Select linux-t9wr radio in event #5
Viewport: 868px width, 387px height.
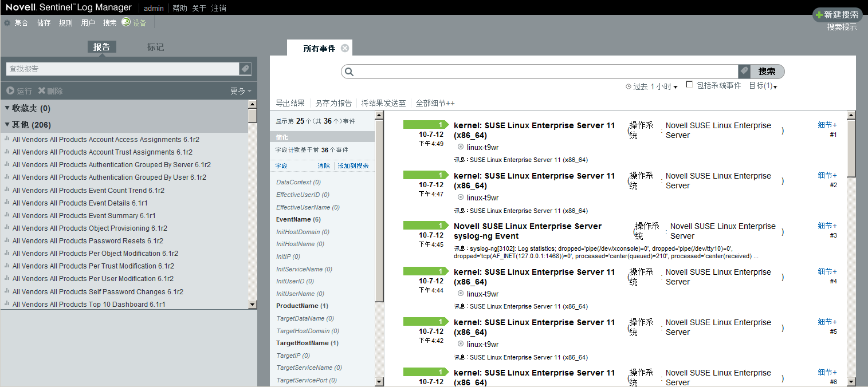461,344
